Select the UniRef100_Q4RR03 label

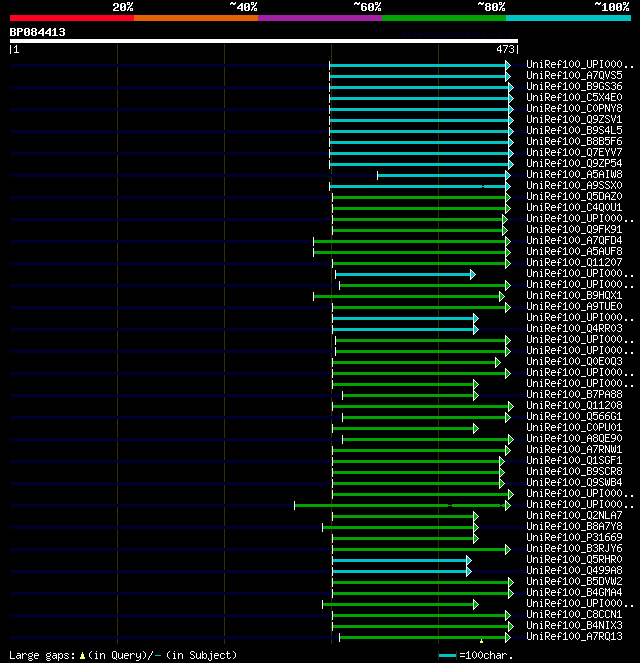(574, 329)
